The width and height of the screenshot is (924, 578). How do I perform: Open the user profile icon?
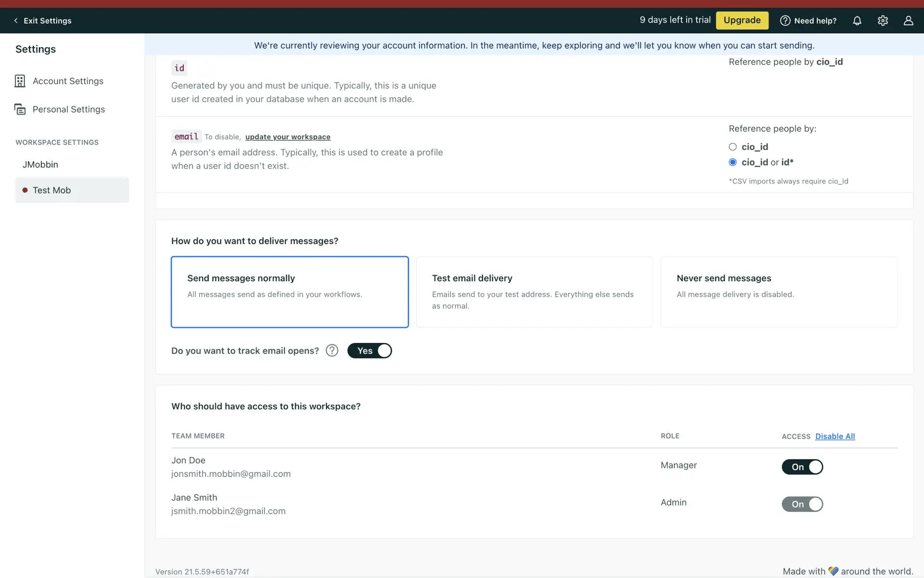(x=908, y=21)
